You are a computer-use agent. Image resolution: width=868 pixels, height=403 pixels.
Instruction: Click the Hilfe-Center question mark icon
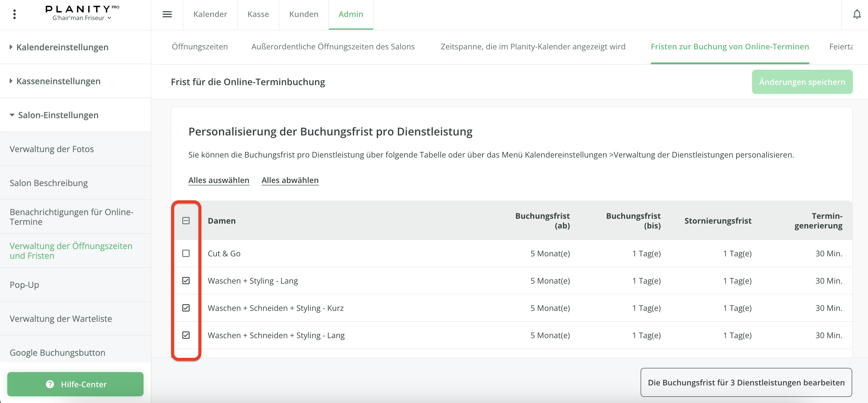coord(50,384)
